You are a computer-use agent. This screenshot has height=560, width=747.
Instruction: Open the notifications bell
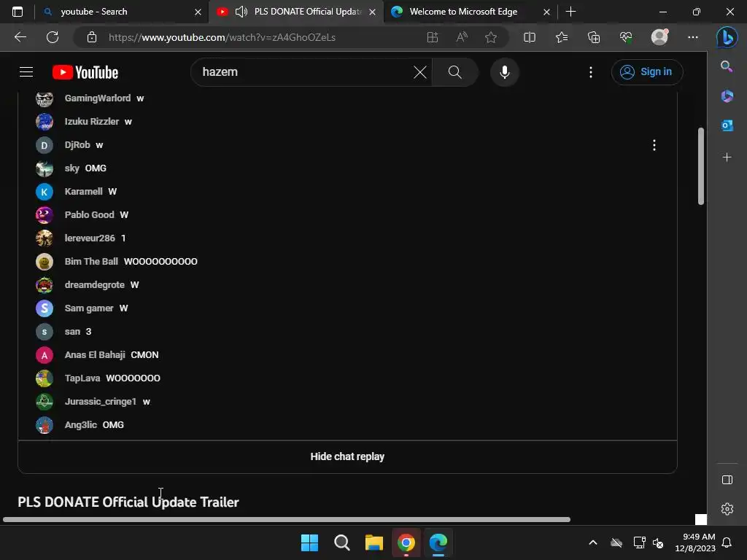tap(727, 542)
